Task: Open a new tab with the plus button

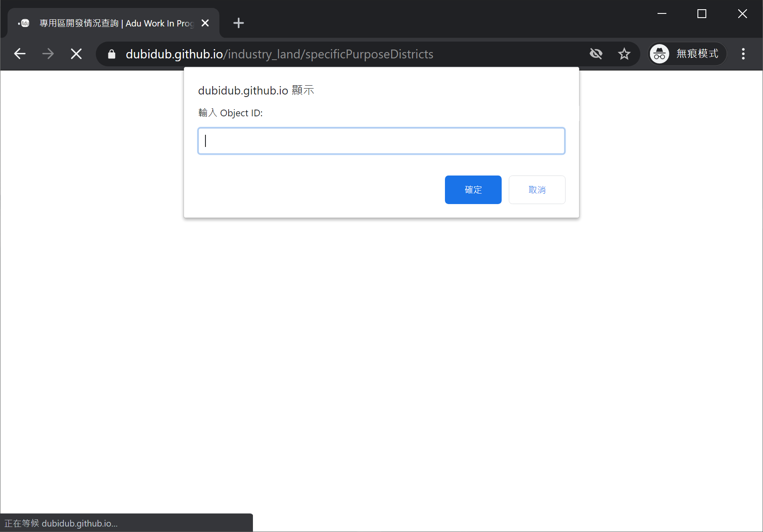Action: [x=238, y=23]
